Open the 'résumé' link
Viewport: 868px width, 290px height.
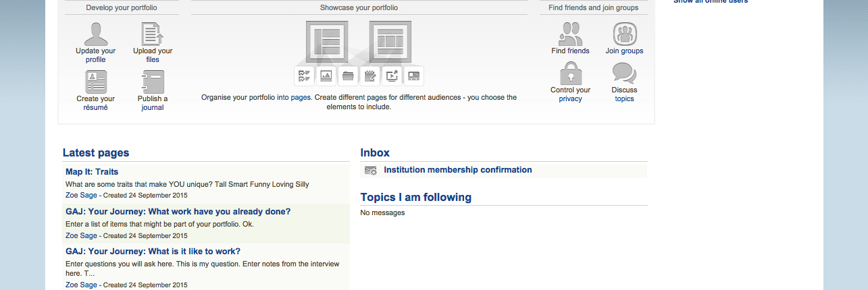[96, 108]
